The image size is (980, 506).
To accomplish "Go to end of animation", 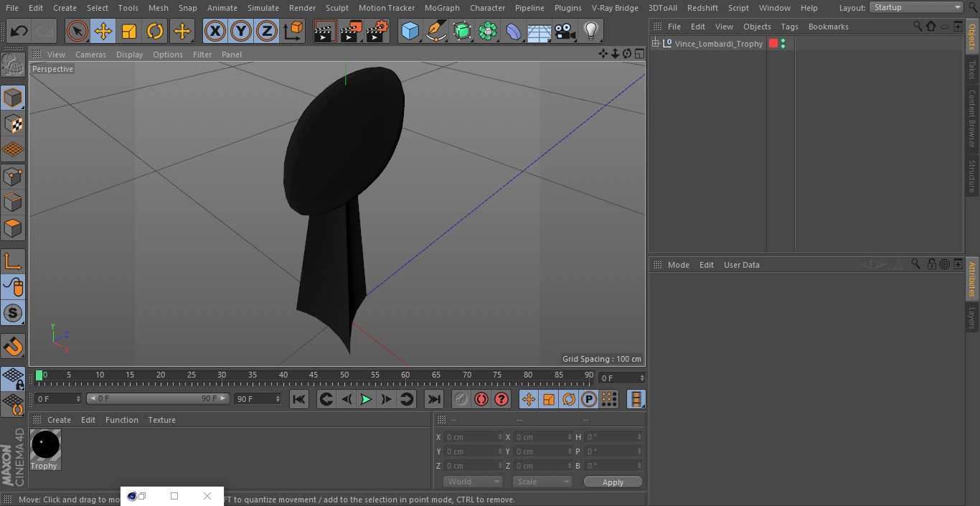I will pyautogui.click(x=434, y=399).
